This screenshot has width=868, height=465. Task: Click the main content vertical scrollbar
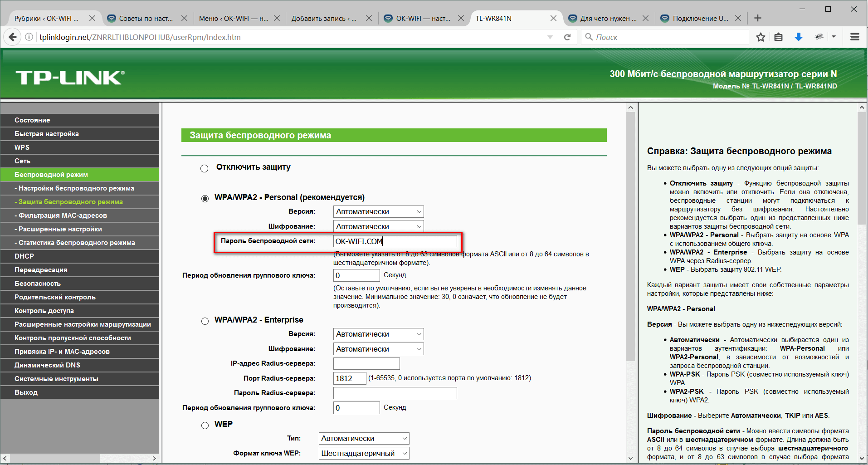630,236
